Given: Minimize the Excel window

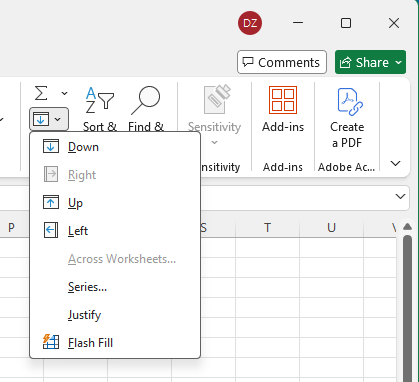Looking at the screenshot, I should tap(298, 23).
